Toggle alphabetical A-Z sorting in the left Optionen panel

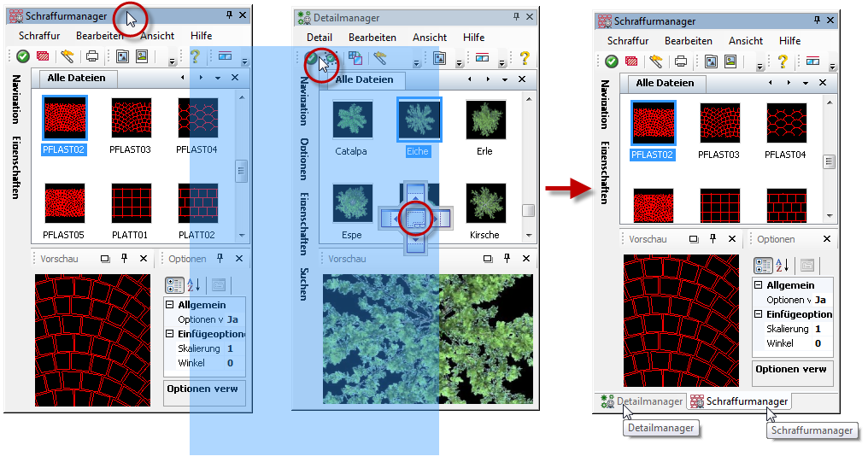tap(193, 285)
